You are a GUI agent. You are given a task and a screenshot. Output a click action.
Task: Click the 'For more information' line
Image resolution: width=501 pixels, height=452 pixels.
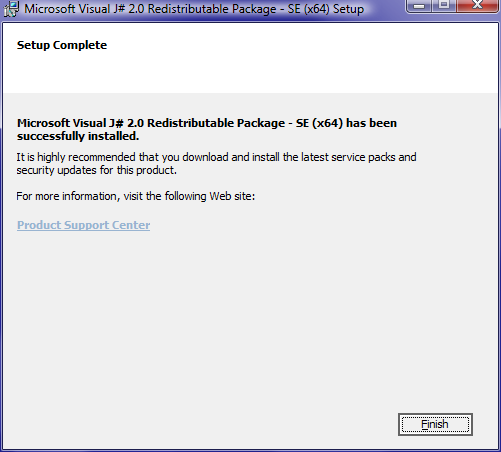(x=136, y=196)
